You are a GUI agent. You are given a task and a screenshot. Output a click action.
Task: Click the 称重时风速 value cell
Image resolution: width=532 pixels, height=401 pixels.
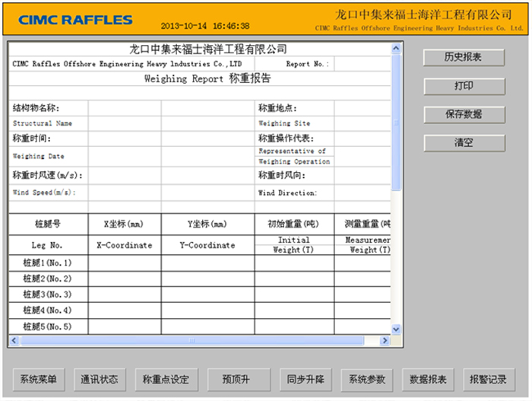point(125,175)
